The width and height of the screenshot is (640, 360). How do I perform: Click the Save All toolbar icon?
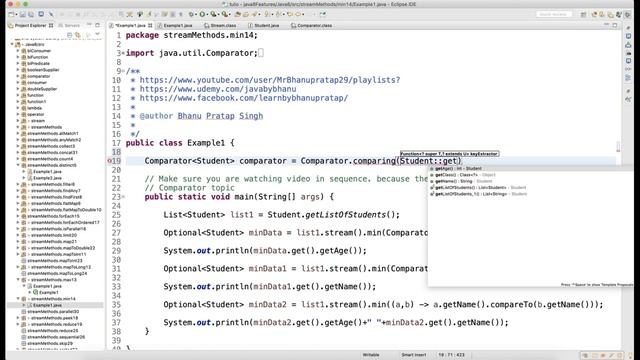(x=31, y=14)
